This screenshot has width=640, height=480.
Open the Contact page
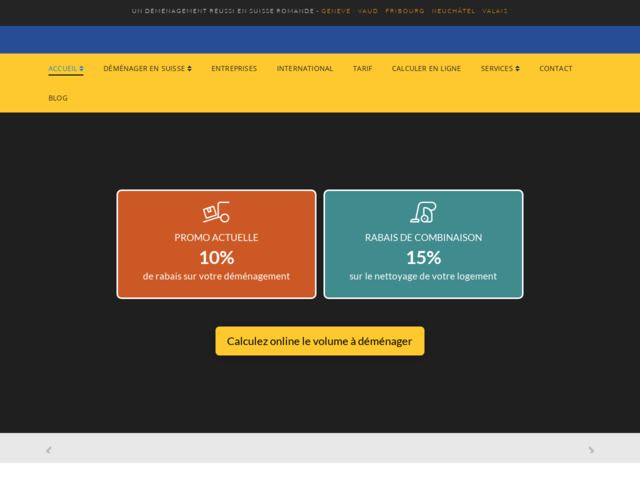tap(556, 69)
